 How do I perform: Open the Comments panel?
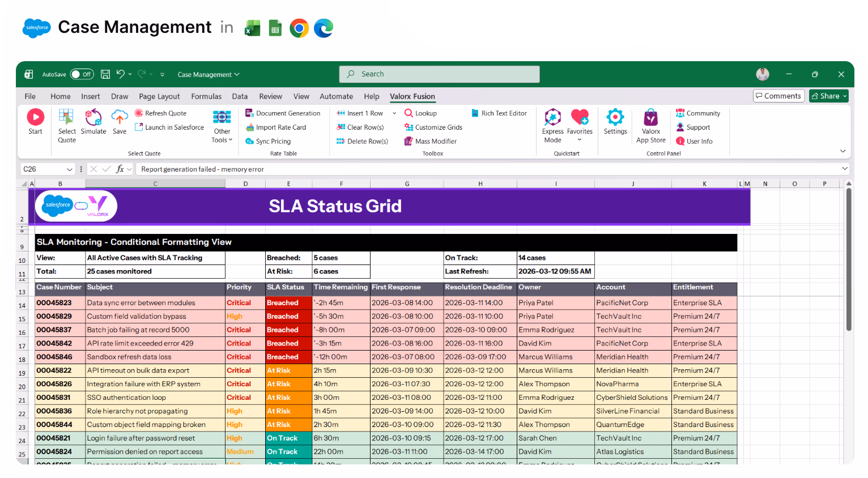[778, 96]
